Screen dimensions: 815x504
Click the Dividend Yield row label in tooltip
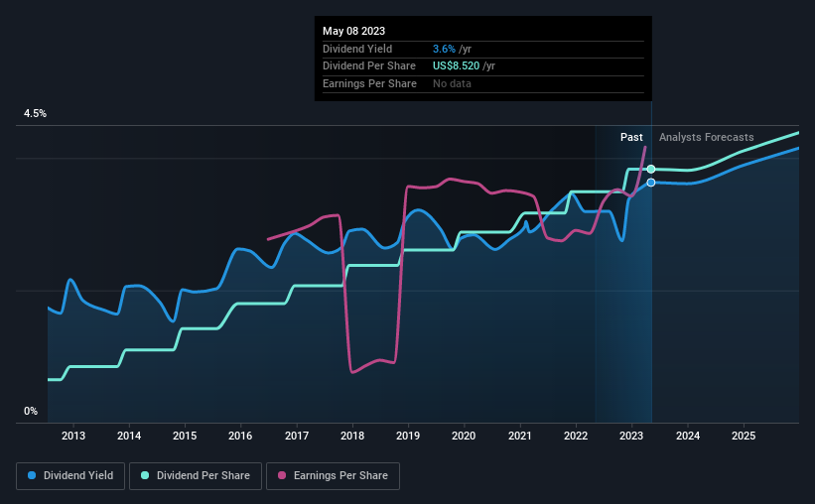pyautogui.click(x=357, y=49)
